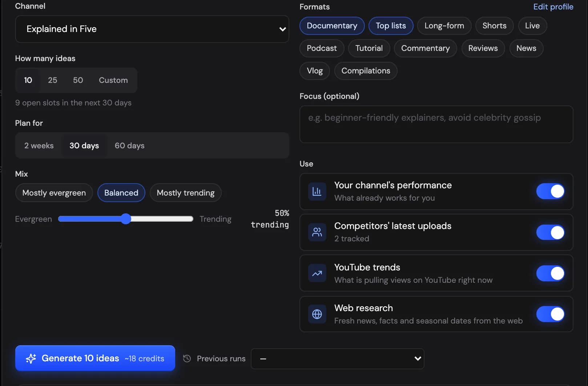Select the Documentary format chip
The width and height of the screenshot is (588, 386).
pos(332,26)
